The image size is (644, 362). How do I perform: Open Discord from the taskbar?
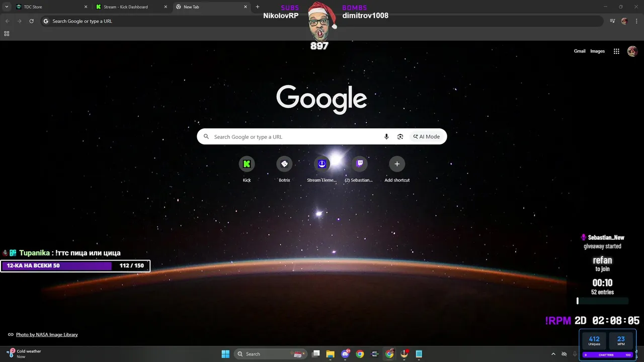[345, 354]
